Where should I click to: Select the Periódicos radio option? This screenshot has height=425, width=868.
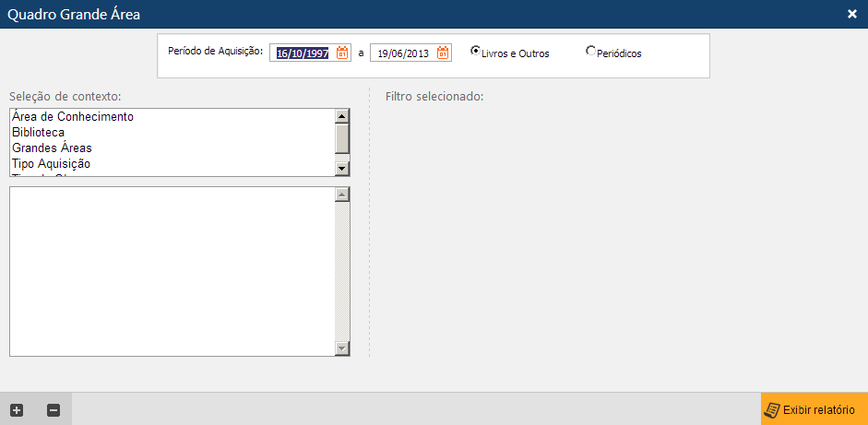(590, 52)
